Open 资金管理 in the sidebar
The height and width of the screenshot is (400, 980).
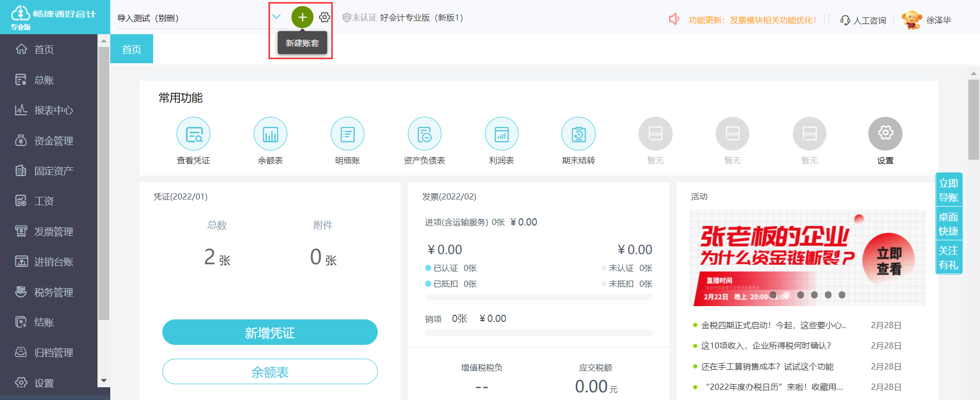point(48,141)
